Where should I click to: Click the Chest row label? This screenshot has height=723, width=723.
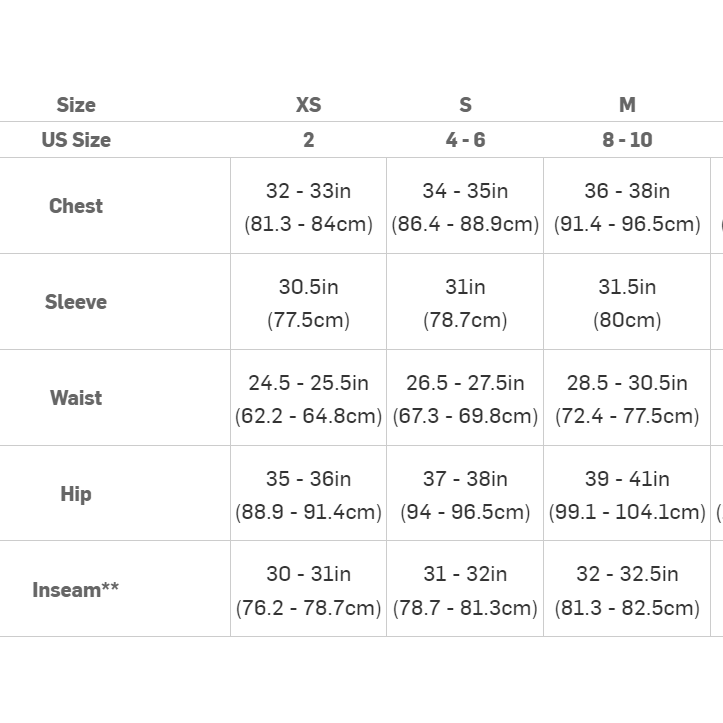pos(76,206)
